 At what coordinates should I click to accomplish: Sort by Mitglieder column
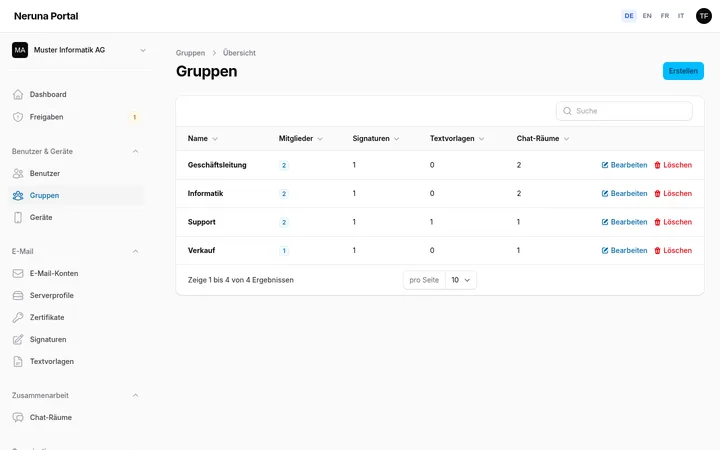[301, 139]
